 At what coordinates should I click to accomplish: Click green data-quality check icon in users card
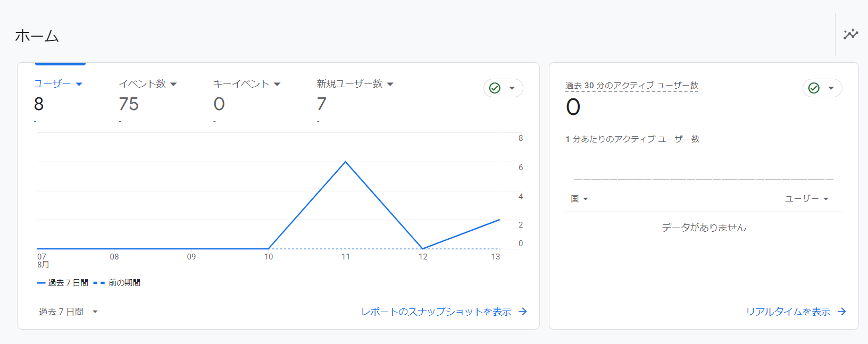coord(495,88)
